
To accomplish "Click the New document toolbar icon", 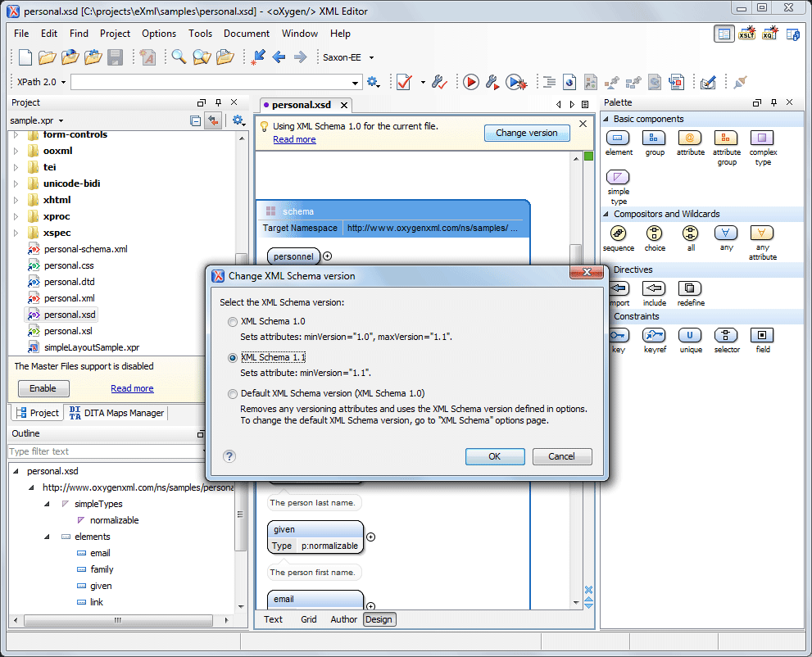I will (25, 57).
